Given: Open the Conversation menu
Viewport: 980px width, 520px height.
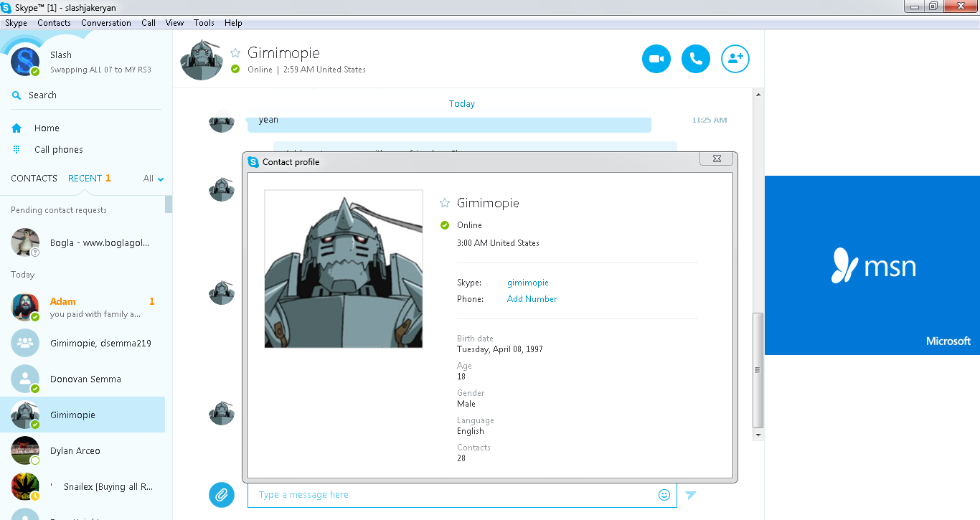Looking at the screenshot, I should 106,23.
